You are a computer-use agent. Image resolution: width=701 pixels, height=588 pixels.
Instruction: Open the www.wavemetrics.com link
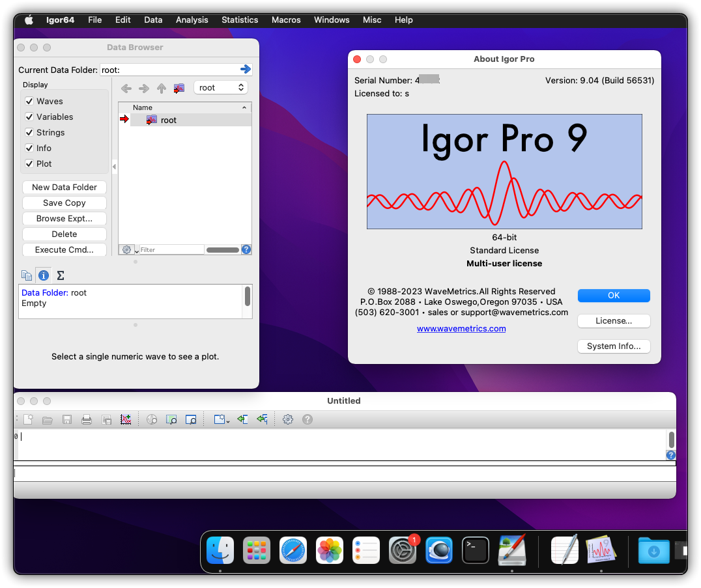(461, 328)
